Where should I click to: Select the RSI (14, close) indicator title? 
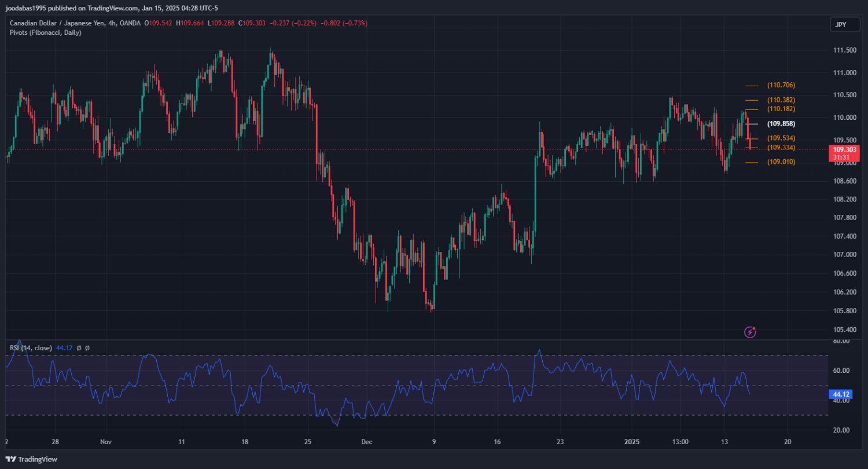point(31,348)
